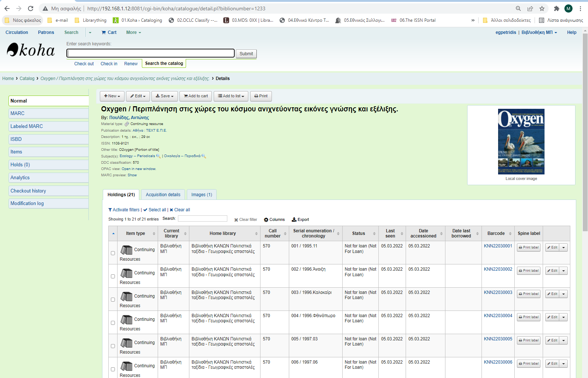Click the Oxygen local cover image

[x=521, y=141]
